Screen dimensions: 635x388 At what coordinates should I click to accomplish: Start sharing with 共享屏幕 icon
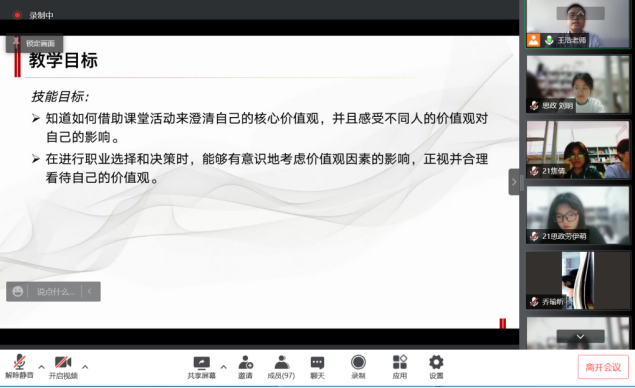point(201,367)
